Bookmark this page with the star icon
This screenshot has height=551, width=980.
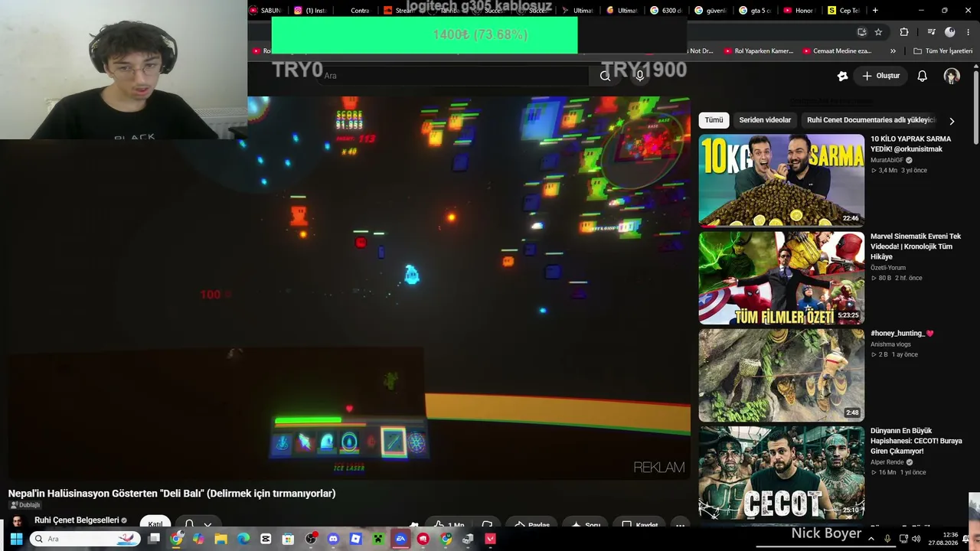pyautogui.click(x=878, y=32)
